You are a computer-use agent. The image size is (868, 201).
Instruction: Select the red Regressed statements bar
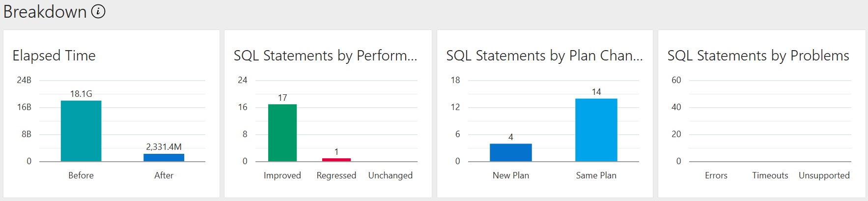point(336,159)
